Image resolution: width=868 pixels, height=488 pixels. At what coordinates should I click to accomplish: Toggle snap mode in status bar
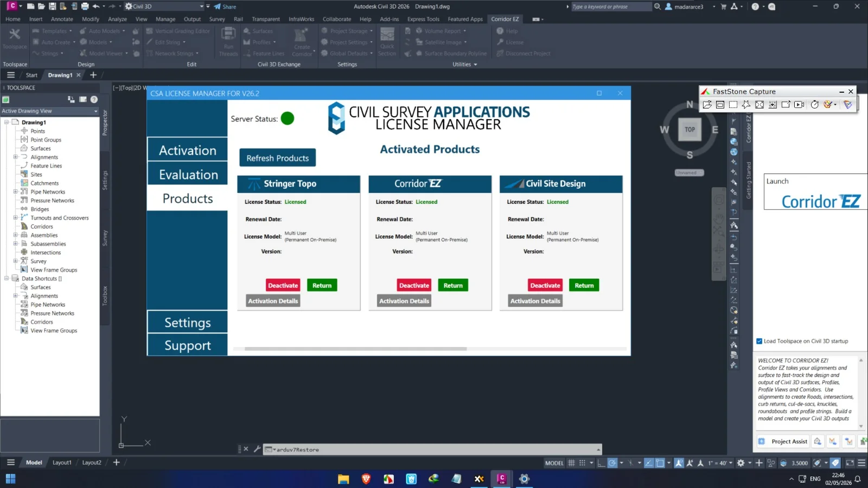[x=582, y=463]
